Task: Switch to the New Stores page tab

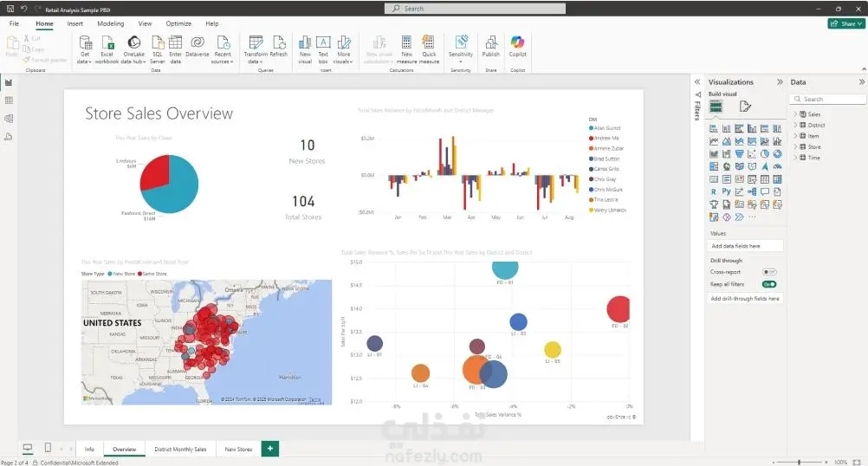Action: (238, 449)
